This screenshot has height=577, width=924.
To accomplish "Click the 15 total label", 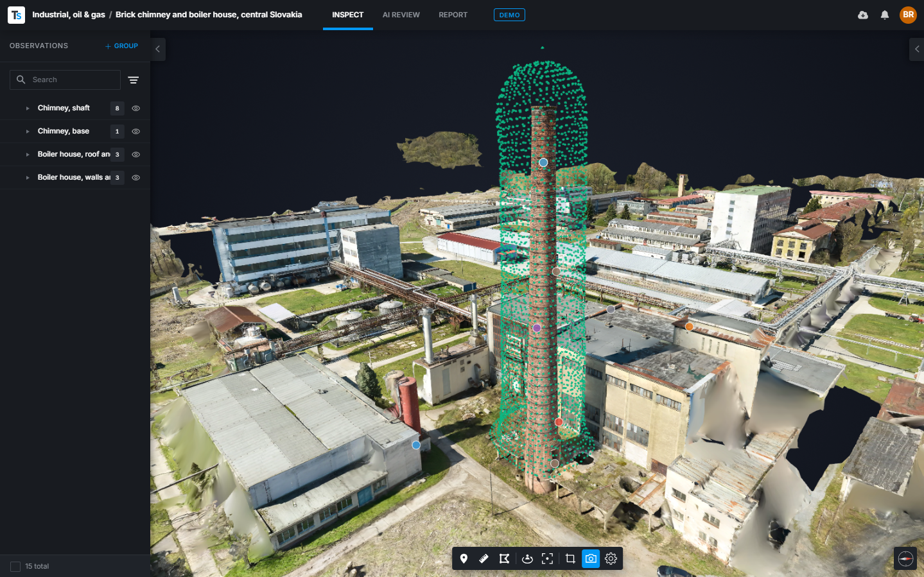I will tap(37, 567).
